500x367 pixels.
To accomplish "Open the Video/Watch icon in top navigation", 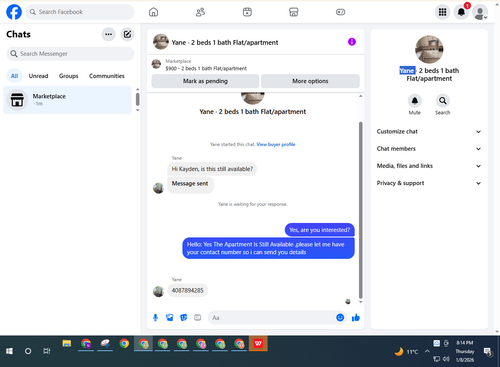I will (x=247, y=12).
